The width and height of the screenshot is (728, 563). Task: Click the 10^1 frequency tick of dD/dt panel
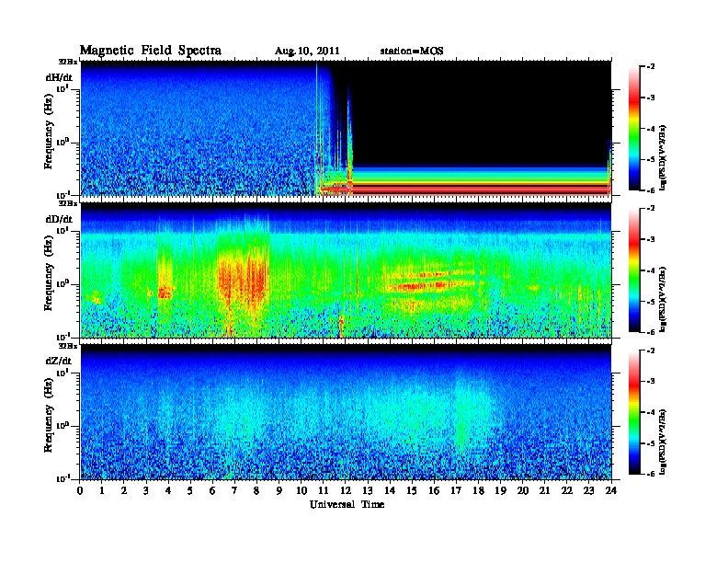coord(63,231)
